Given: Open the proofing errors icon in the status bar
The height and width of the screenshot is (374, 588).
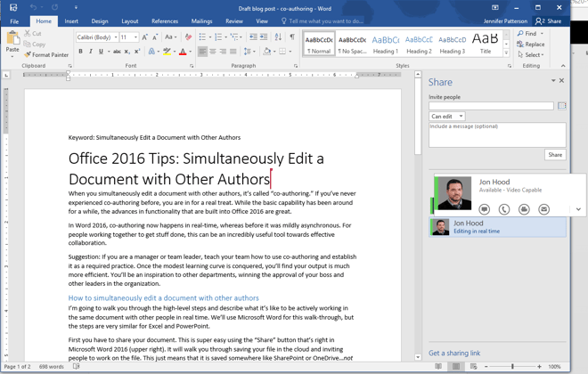Looking at the screenshot, I should click(76, 367).
